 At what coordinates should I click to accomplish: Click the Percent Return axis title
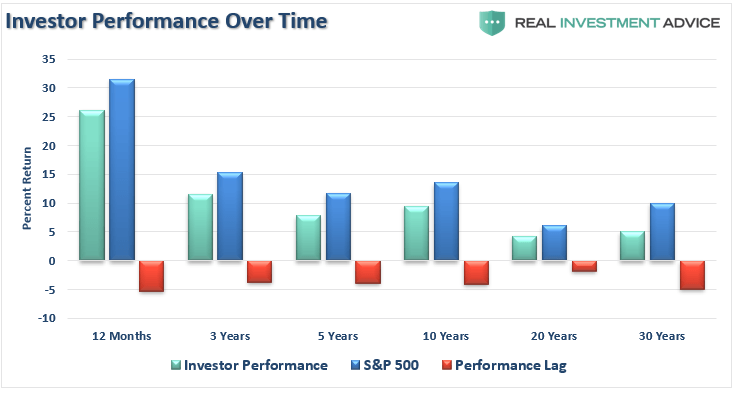pyautogui.click(x=27, y=188)
